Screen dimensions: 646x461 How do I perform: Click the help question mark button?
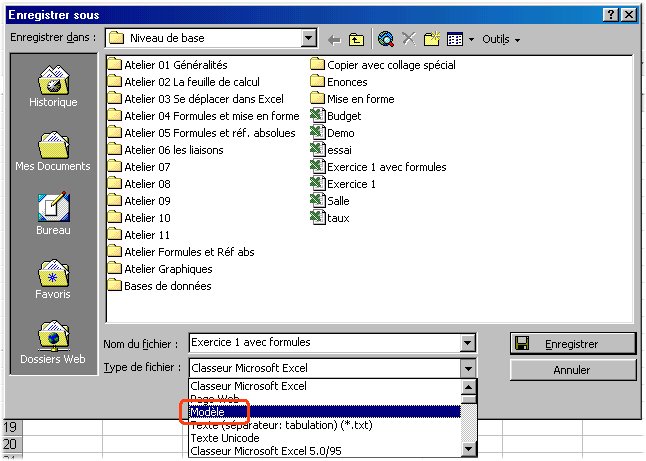pyautogui.click(x=611, y=15)
